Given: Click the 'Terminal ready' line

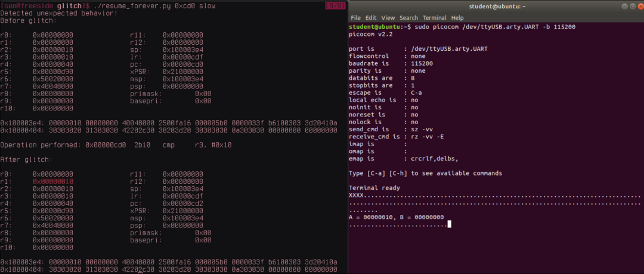Looking at the screenshot, I should 374,188.
